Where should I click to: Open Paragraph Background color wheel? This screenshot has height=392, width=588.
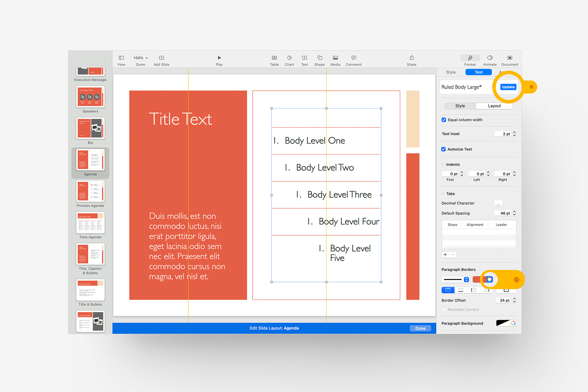coord(513,323)
